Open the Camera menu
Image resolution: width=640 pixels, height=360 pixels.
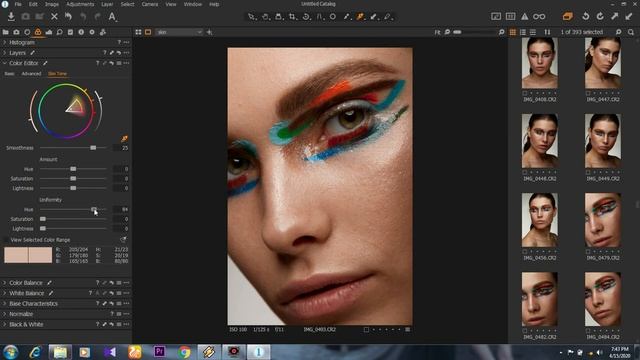click(149, 4)
